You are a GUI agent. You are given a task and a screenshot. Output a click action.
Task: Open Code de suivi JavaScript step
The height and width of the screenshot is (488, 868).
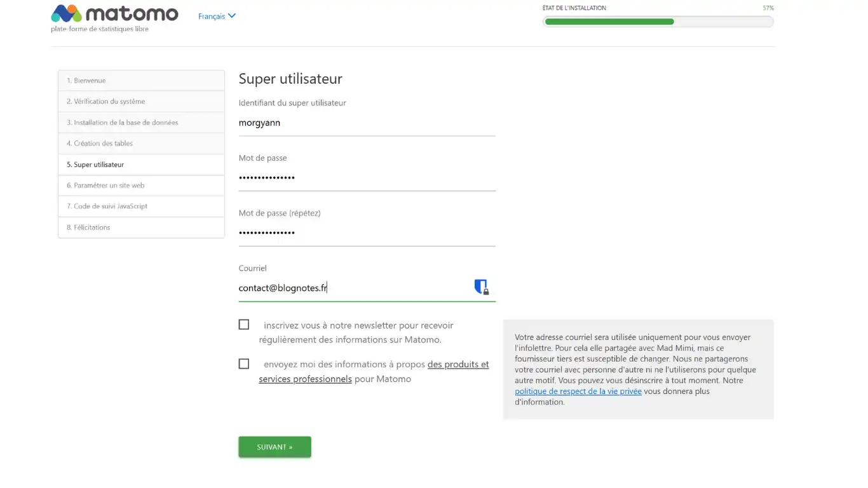coord(141,207)
